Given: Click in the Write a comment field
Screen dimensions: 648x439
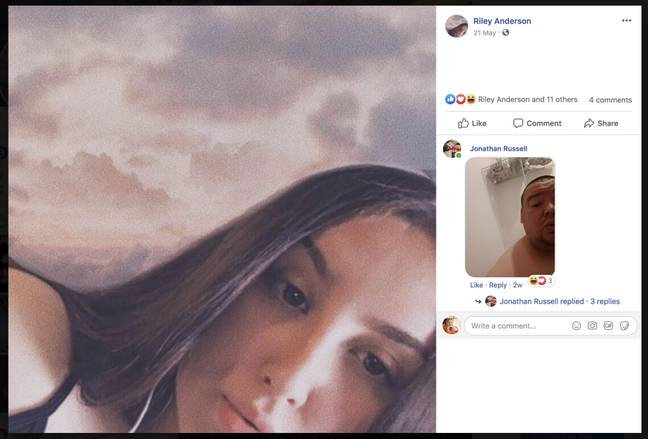Looking at the screenshot, I should (x=517, y=326).
